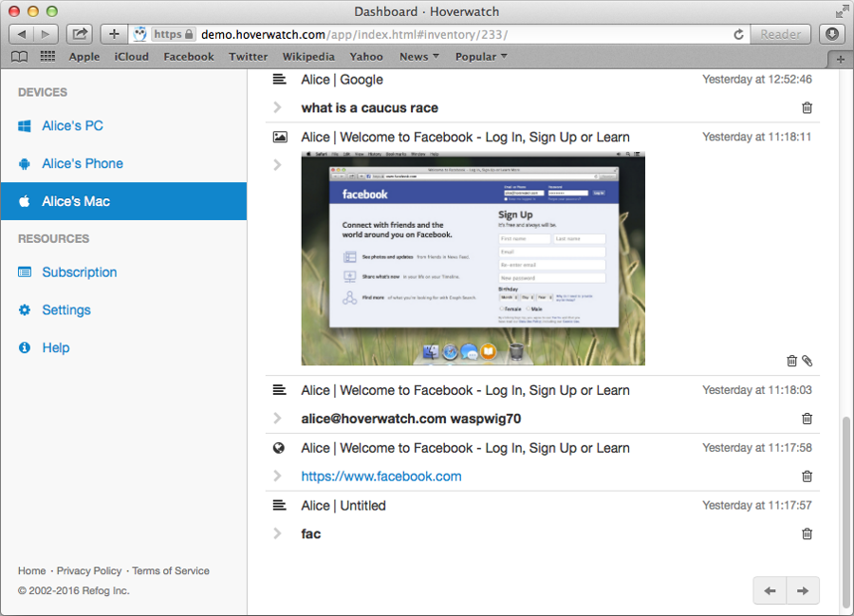This screenshot has height=616, width=854.
Task: Click the Reader button in address bar
Action: pyautogui.click(x=781, y=34)
